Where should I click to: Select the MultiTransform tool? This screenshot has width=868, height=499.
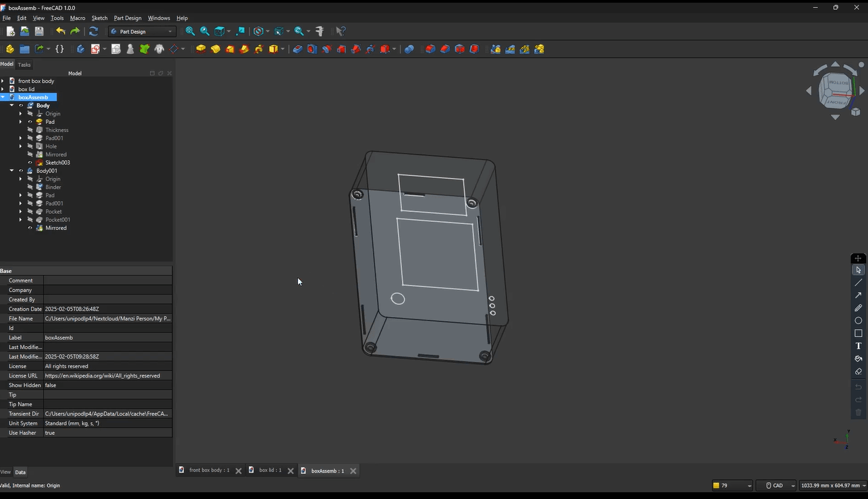click(x=540, y=49)
